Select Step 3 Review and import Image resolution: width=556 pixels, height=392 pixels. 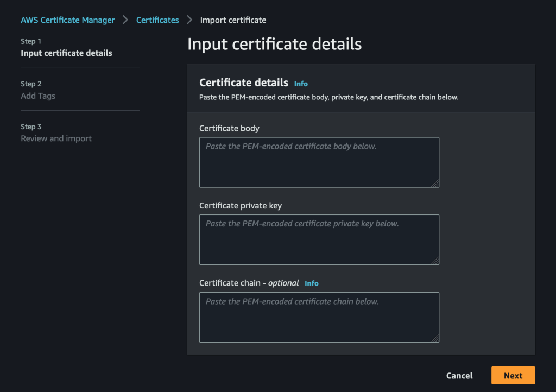pos(56,138)
